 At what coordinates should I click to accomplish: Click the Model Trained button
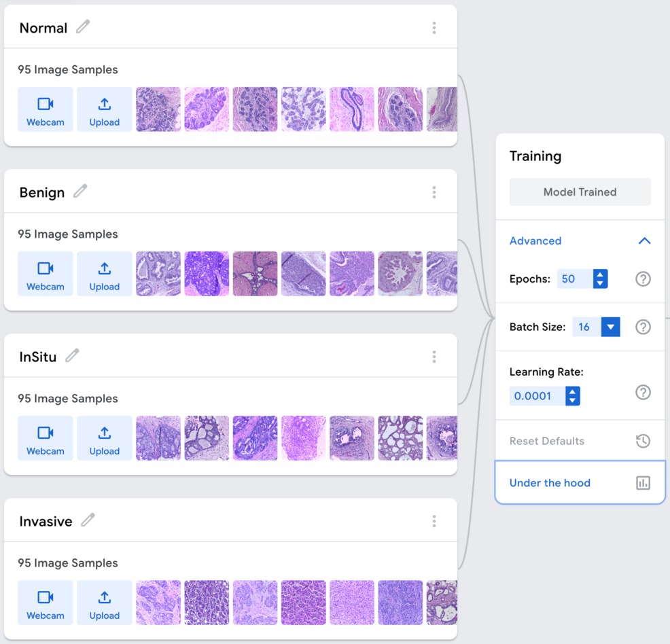[580, 192]
